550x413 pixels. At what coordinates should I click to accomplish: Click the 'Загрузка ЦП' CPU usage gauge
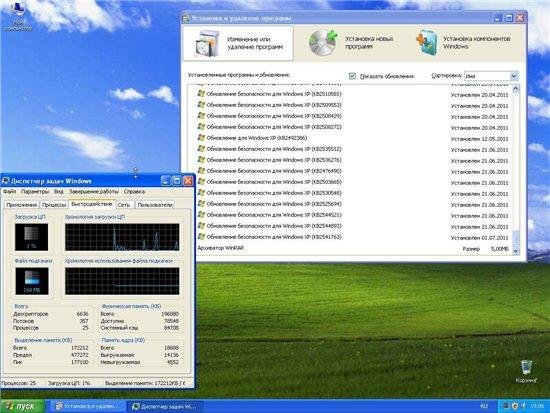[31, 237]
